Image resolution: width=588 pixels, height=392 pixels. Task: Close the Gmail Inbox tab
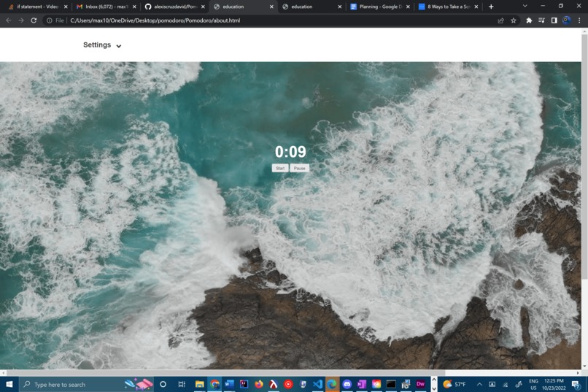(x=134, y=7)
